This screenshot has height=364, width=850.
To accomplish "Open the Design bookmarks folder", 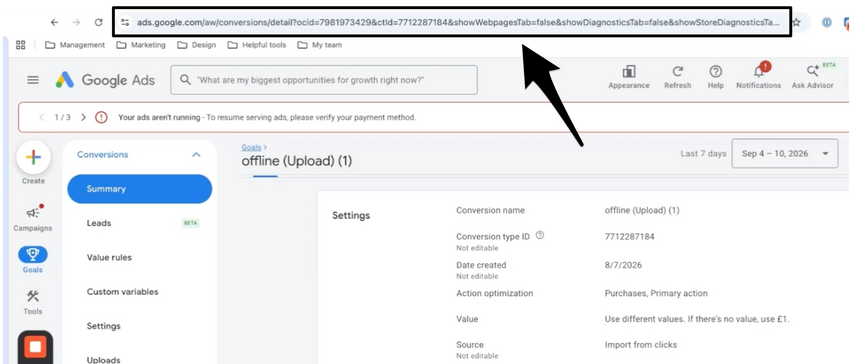I will (197, 45).
